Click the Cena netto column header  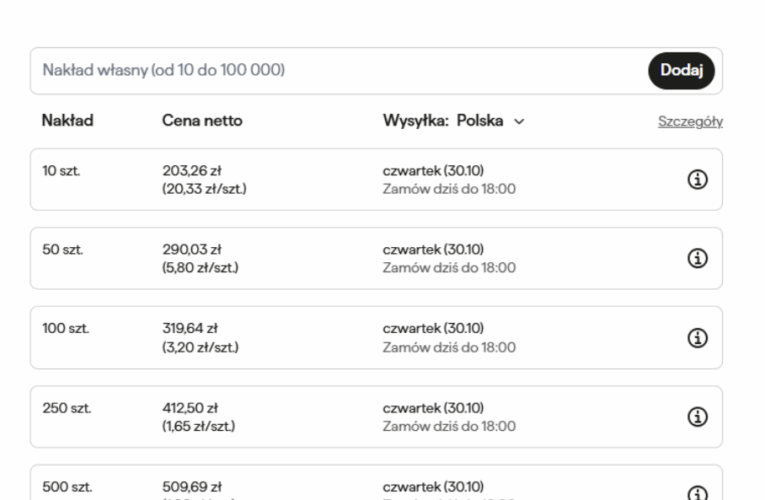click(202, 121)
